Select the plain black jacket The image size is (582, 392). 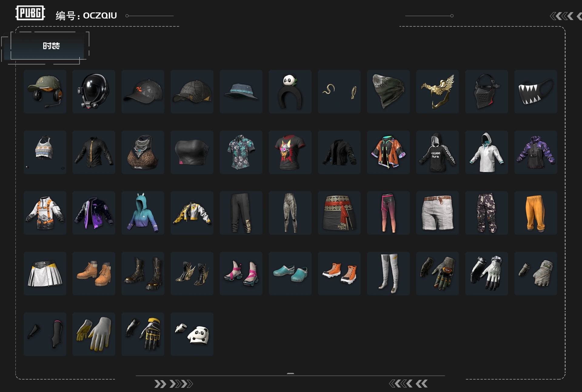pyautogui.click(x=339, y=152)
